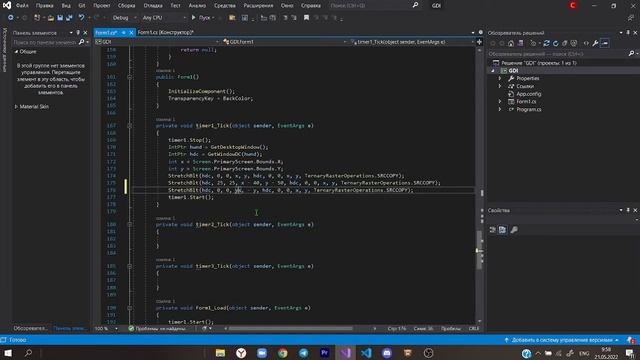This screenshot has height=360, width=640.
Task: Open the Файл menu
Action: pyautogui.click(x=22, y=6)
